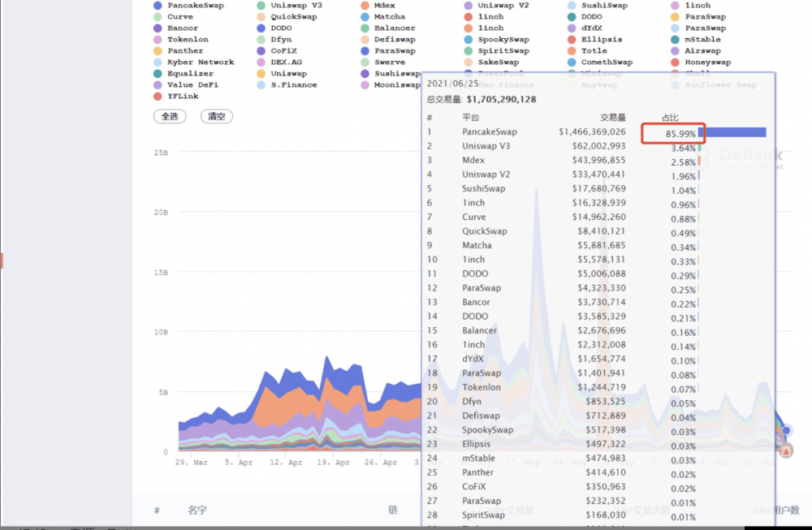Click the 平台 column header in tooltip
Screen dimensions: 812x530
471,118
